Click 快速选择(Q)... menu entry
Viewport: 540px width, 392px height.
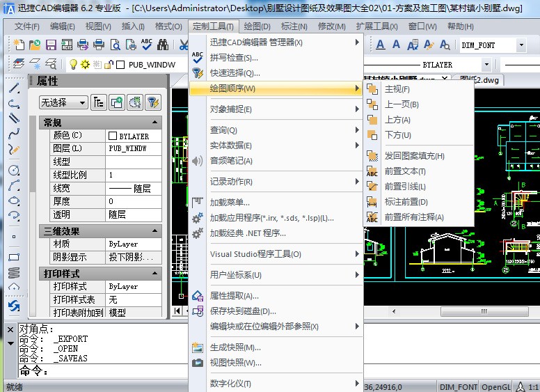(x=276, y=73)
